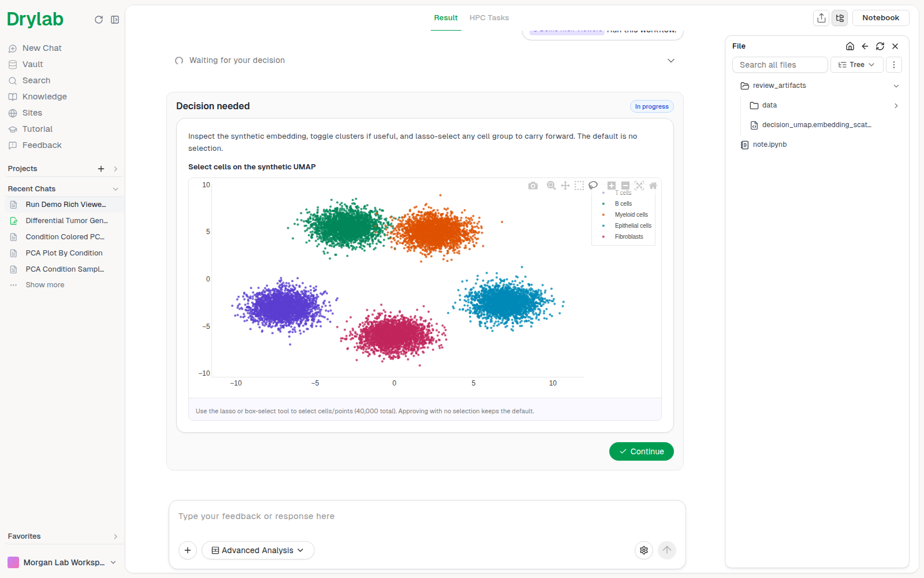924x578 pixels.
Task: Go to file panel home
Action: tap(850, 46)
